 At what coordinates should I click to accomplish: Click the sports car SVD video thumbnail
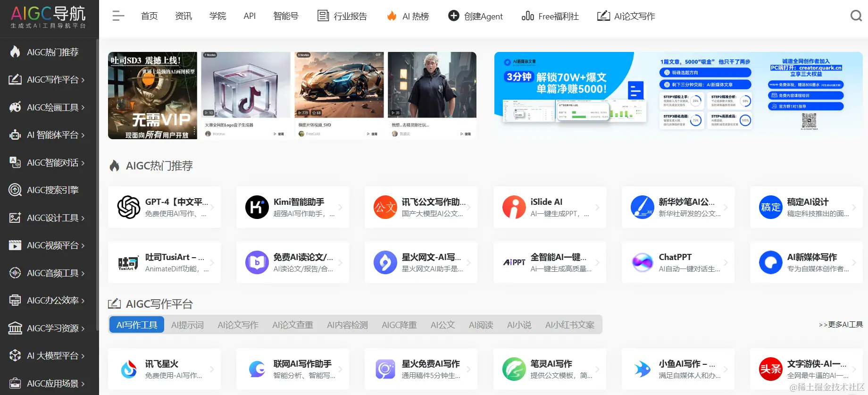coord(339,85)
